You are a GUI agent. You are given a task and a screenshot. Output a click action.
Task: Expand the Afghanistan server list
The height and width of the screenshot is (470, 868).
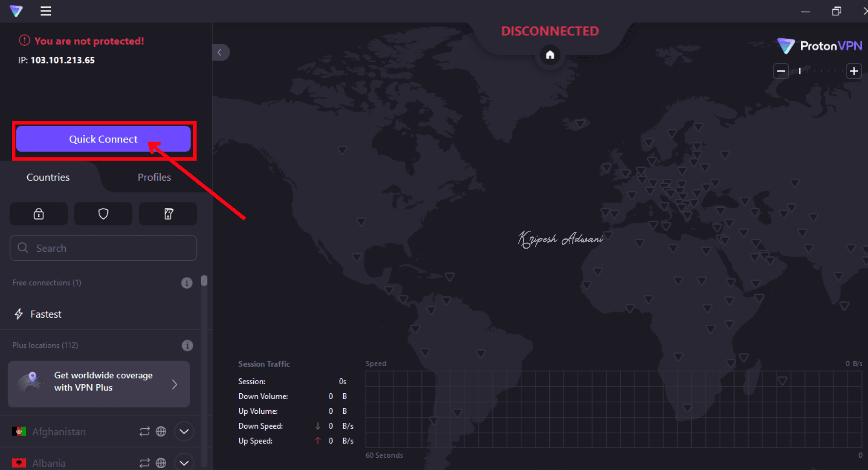click(x=184, y=431)
